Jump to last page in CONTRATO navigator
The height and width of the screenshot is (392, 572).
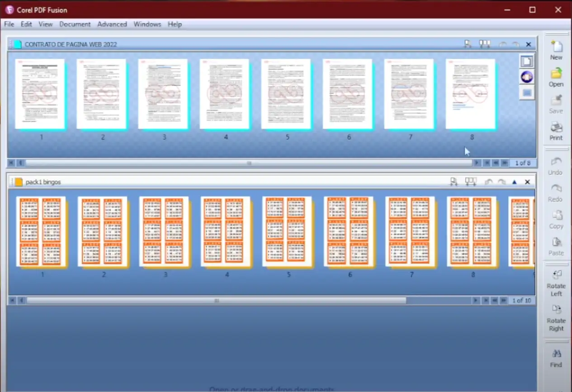(504, 163)
